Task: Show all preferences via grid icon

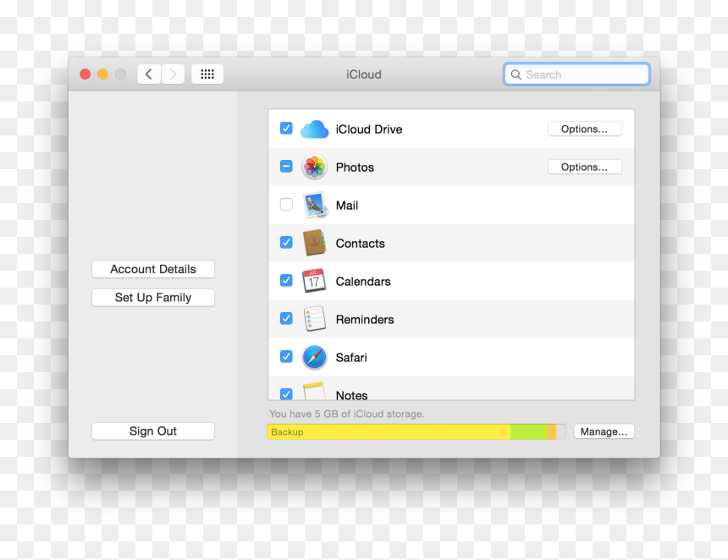Action: click(x=207, y=74)
